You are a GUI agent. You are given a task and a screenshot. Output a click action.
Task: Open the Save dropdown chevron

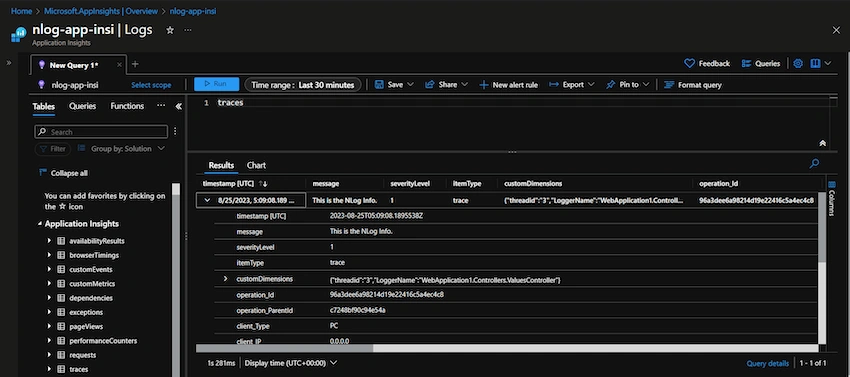pyautogui.click(x=410, y=85)
